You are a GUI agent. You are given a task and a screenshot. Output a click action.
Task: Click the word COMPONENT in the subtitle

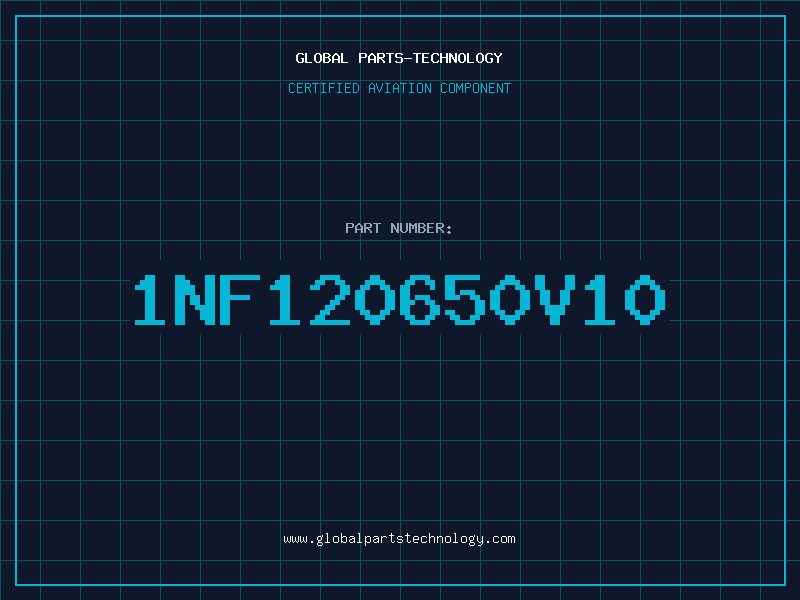point(476,88)
